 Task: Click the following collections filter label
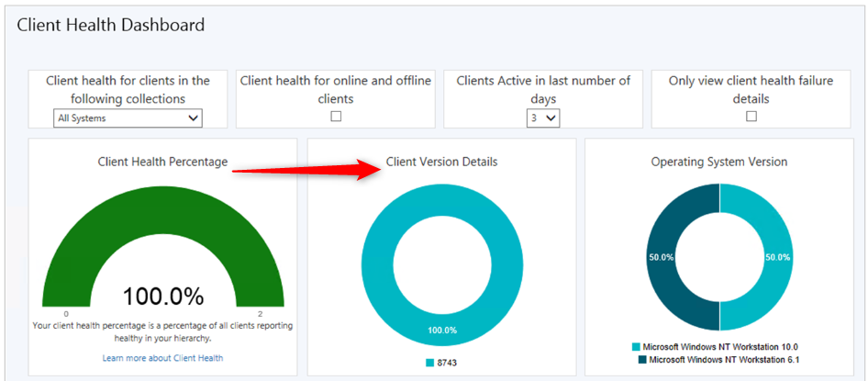[x=128, y=90]
